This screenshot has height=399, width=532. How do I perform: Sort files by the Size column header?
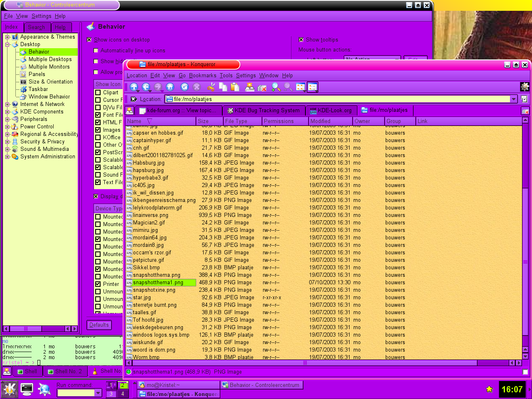click(x=209, y=121)
